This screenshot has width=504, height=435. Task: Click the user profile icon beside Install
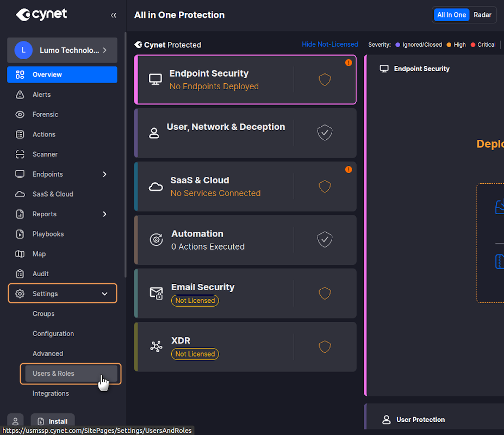tap(15, 421)
